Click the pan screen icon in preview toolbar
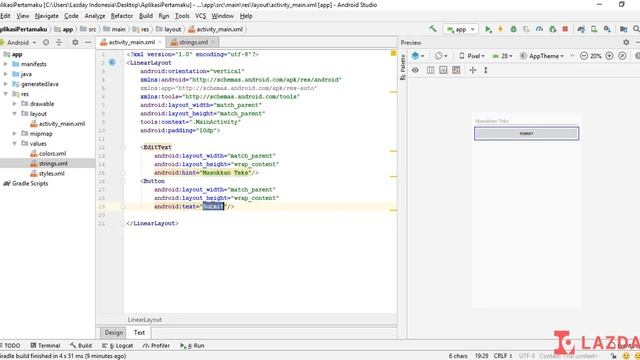 (473, 70)
